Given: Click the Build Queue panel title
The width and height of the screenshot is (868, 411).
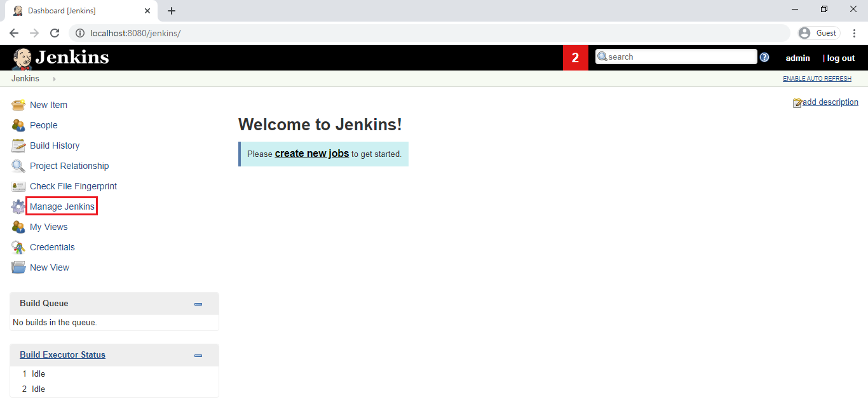Looking at the screenshot, I should pos(44,304).
